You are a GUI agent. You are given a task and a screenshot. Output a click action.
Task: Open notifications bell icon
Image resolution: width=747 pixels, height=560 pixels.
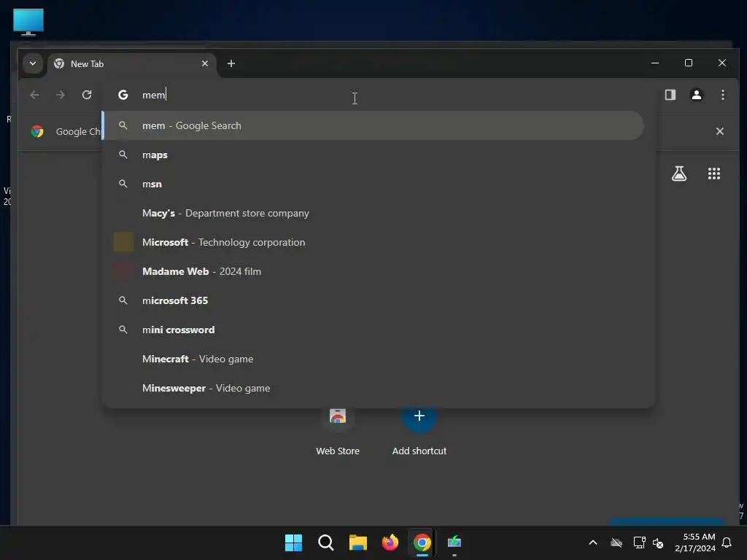(x=727, y=542)
